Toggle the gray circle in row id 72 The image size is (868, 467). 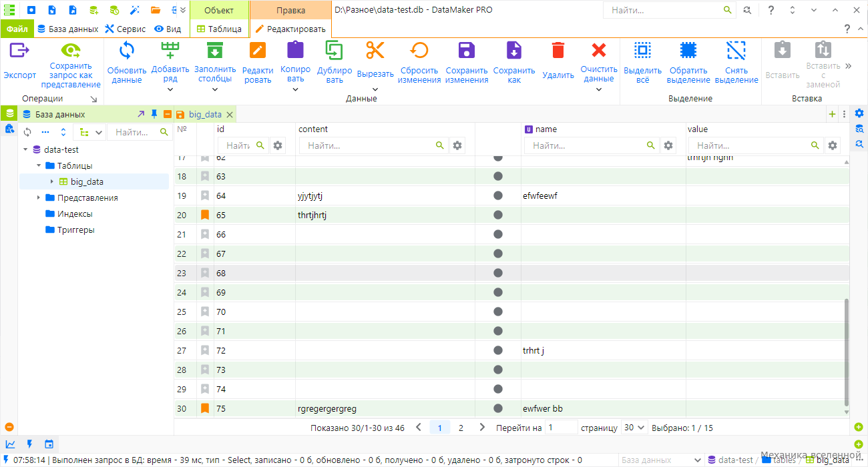(x=497, y=350)
